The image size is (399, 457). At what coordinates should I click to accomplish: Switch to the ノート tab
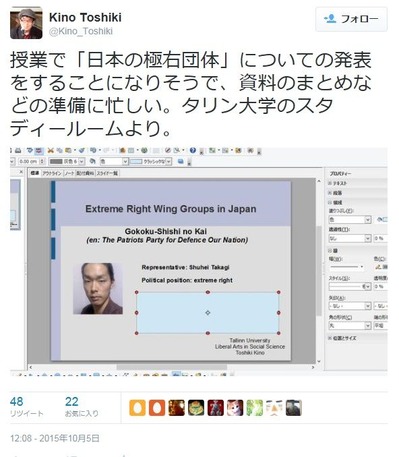pyautogui.click(x=69, y=173)
